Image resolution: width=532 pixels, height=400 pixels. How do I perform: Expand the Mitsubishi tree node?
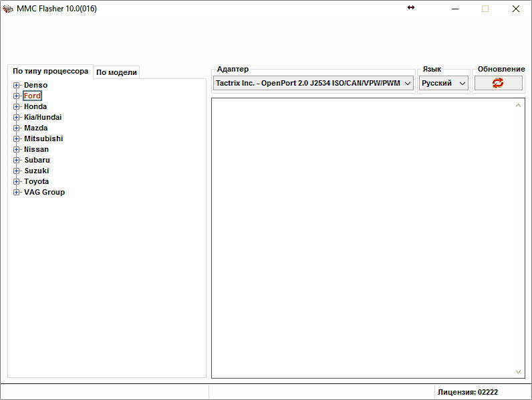tap(16, 138)
